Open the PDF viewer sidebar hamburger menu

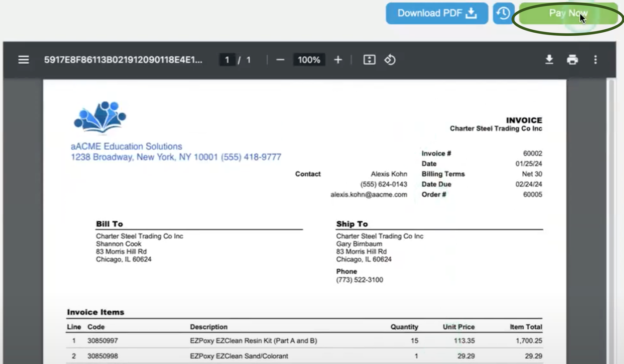pyautogui.click(x=24, y=60)
